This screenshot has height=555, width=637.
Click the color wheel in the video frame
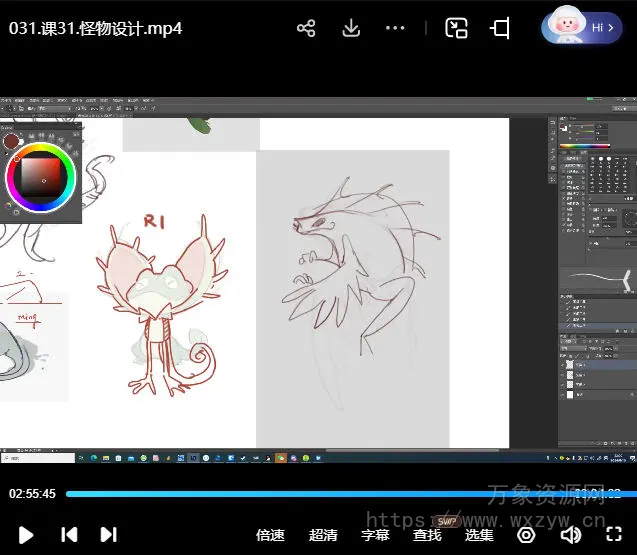41,177
